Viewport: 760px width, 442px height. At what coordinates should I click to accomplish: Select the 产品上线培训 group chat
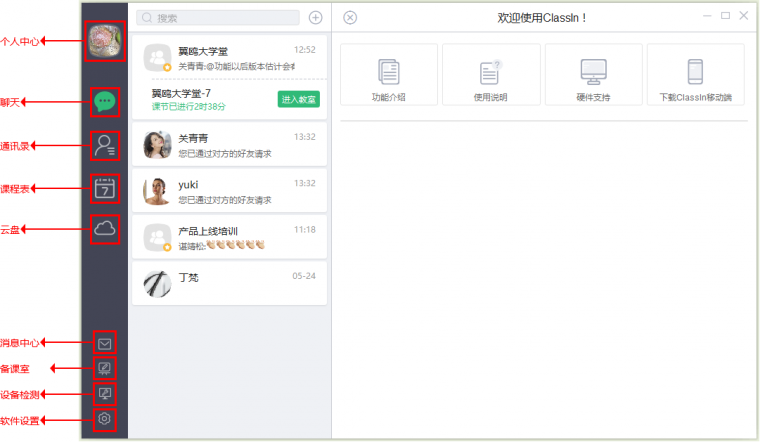[229, 237]
